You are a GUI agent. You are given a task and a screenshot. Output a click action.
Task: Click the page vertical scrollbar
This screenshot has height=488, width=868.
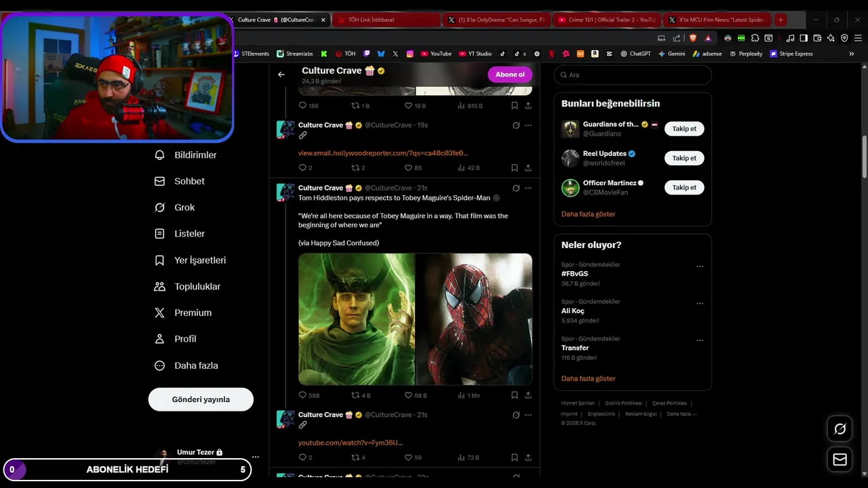pyautogui.click(x=864, y=155)
